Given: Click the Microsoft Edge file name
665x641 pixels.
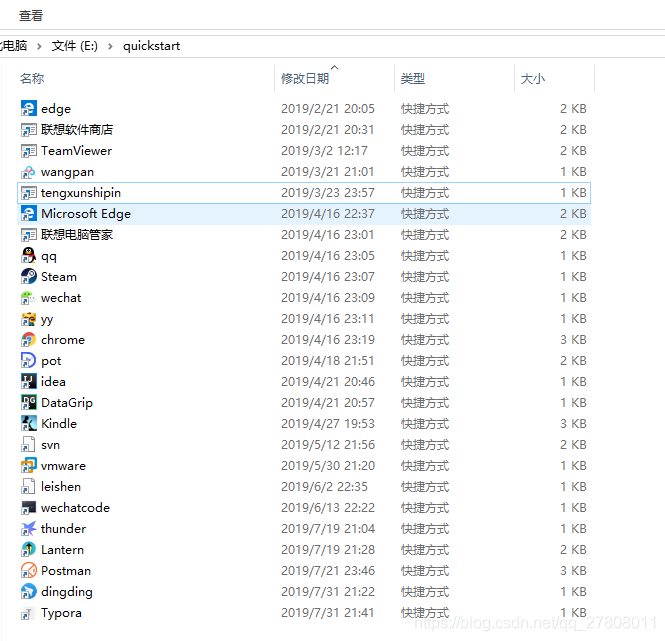Looking at the screenshot, I should coord(86,213).
